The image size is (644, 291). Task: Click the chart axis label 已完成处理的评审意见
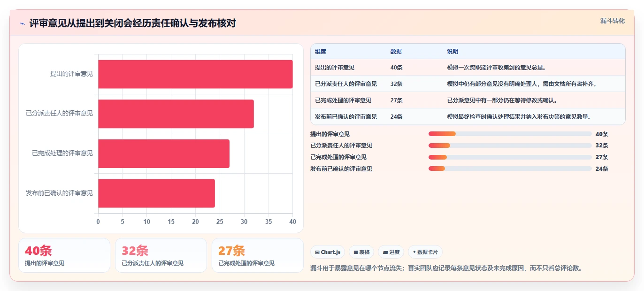point(62,153)
